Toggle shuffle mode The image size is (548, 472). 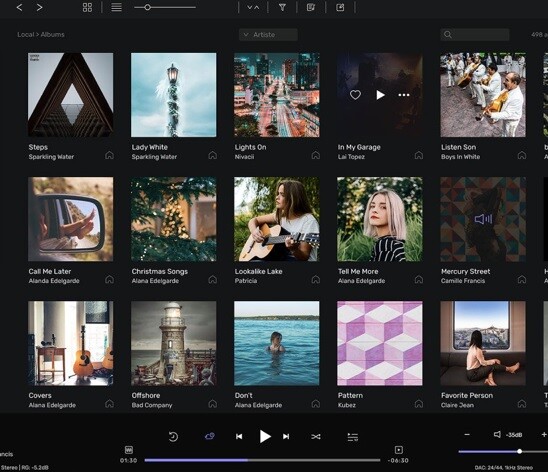tap(316, 437)
